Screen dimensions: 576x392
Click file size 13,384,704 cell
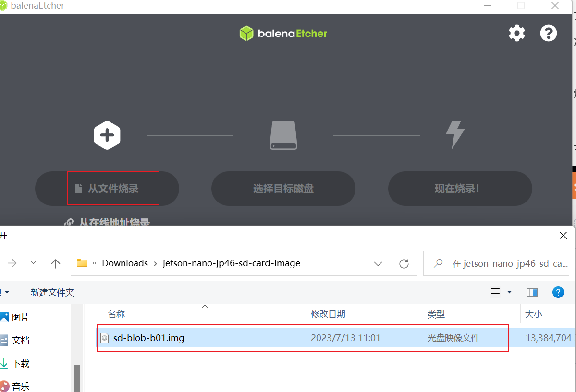[x=549, y=338]
